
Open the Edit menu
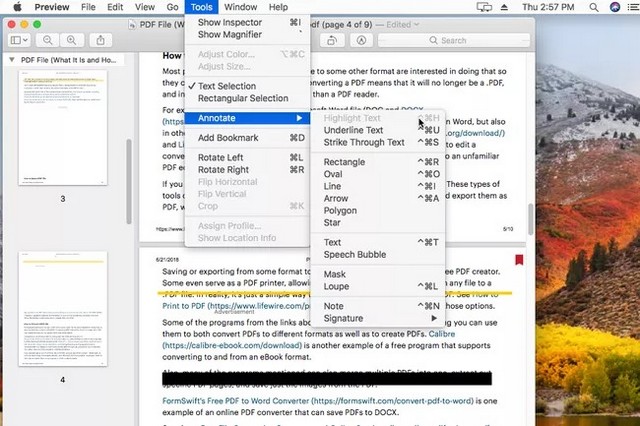(x=115, y=7)
